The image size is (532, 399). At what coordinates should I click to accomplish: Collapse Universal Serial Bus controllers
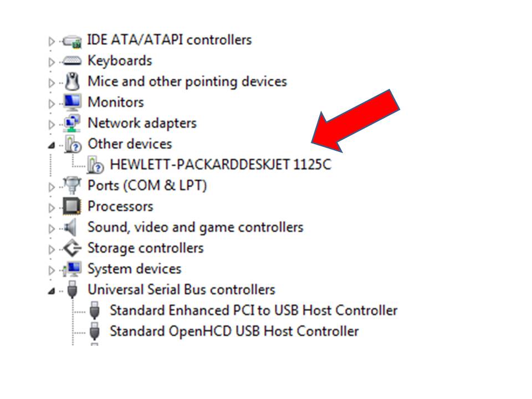coord(52,291)
